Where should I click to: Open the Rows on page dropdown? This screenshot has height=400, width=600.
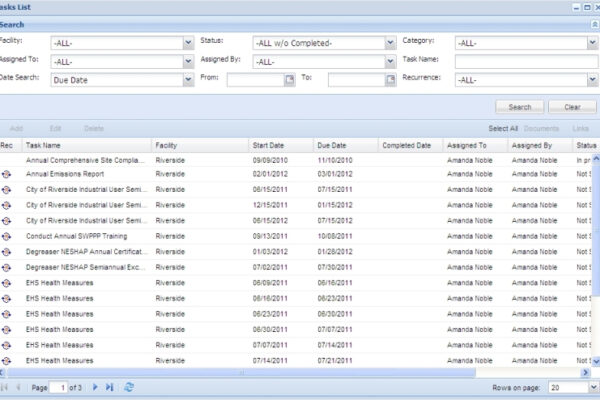(x=593, y=387)
